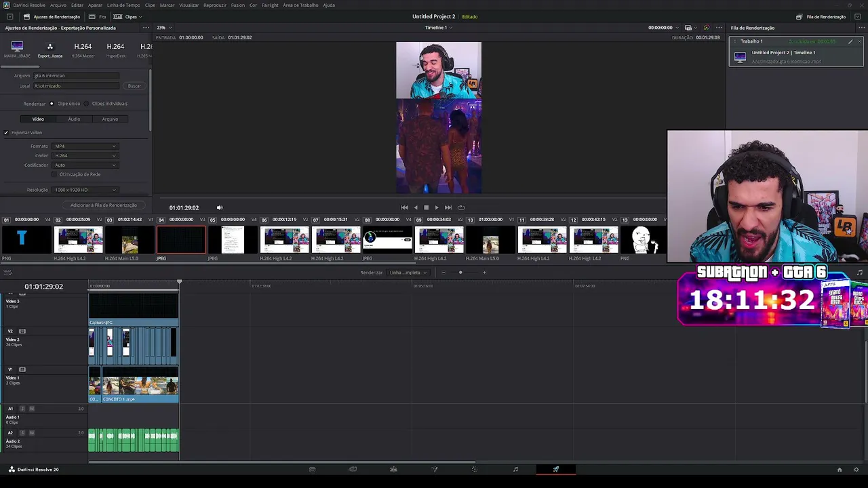Open the Fairlight menu
Viewport: 868px width, 488px height.
pyautogui.click(x=270, y=5)
